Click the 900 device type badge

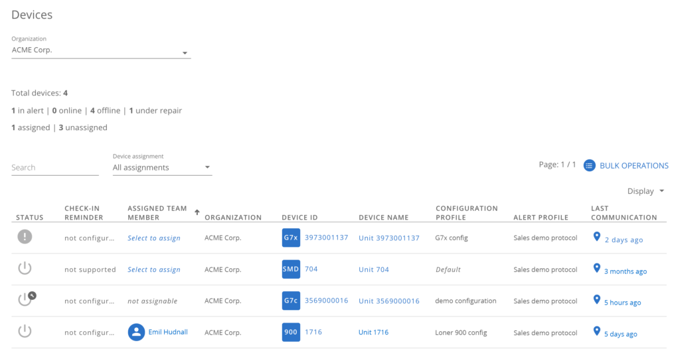291,332
